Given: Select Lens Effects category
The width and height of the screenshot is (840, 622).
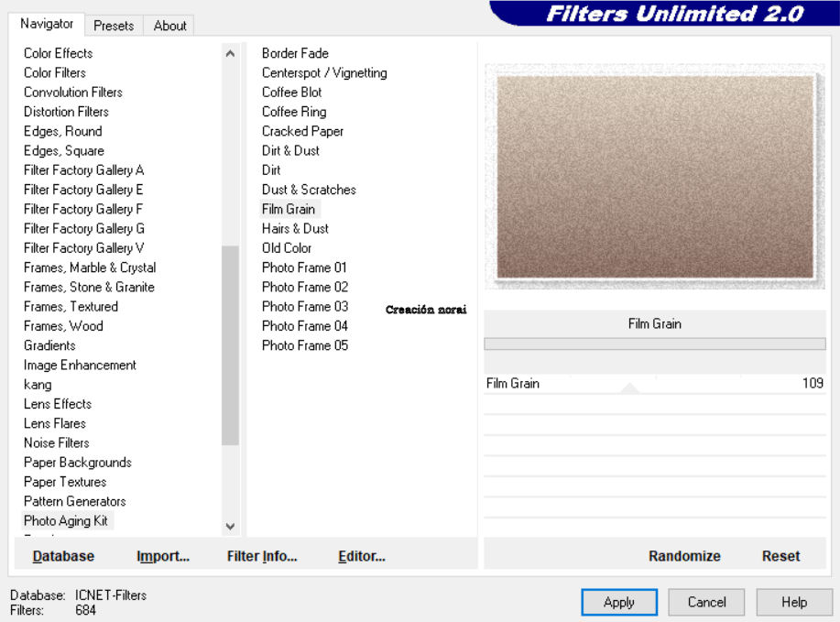Looking at the screenshot, I should click(58, 404).
